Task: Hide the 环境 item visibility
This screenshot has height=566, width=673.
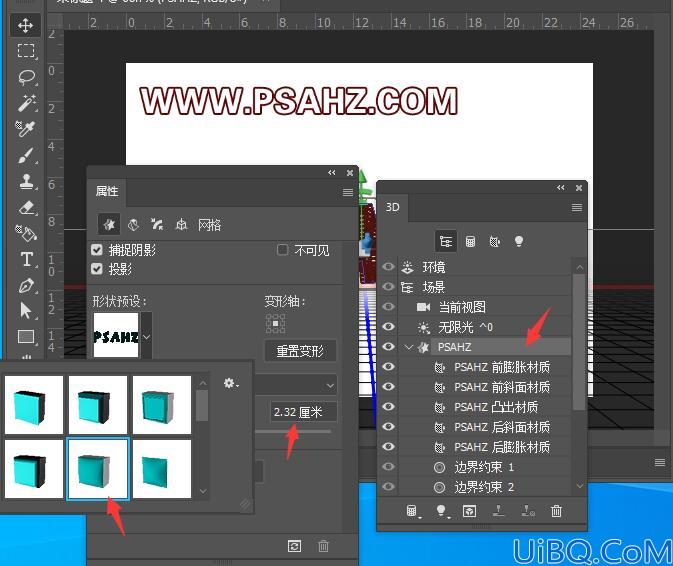Action: point(388,267)
